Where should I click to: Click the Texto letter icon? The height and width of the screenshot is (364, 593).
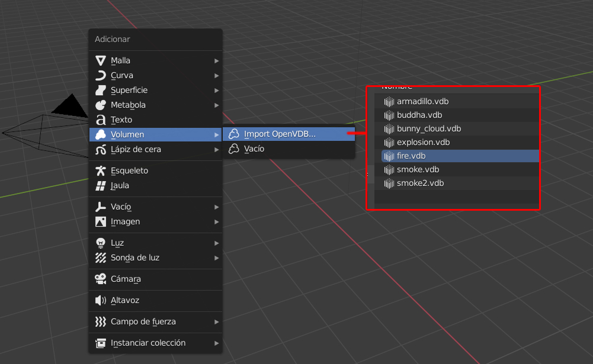(101, 120)
